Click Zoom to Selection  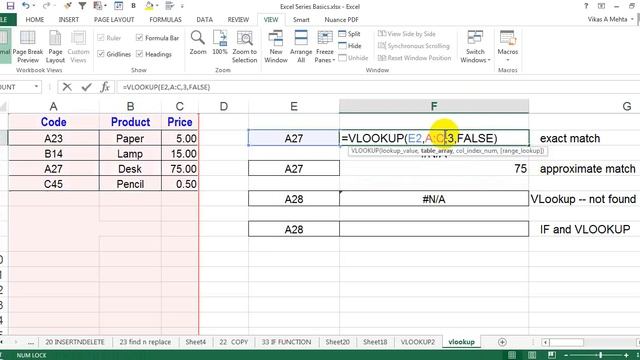click(244, 47)
